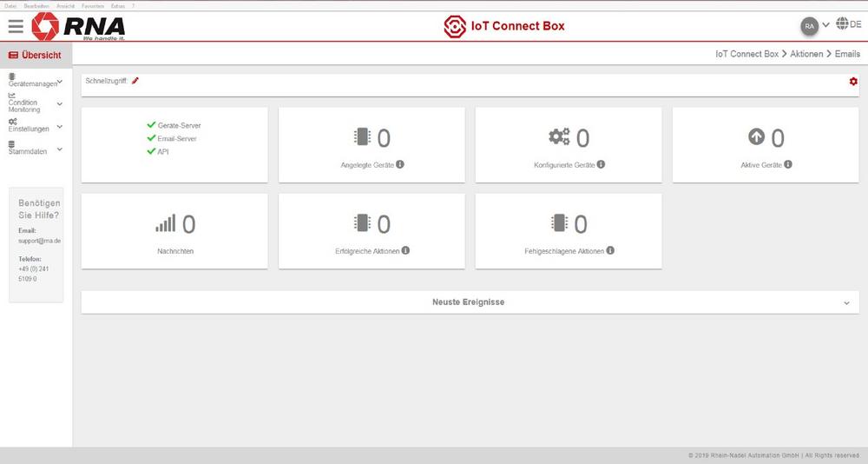The height and width of the screenshot is (464, 868).
Task: Click the IoT Connect Box logo icon
Action: coord(456,26)
